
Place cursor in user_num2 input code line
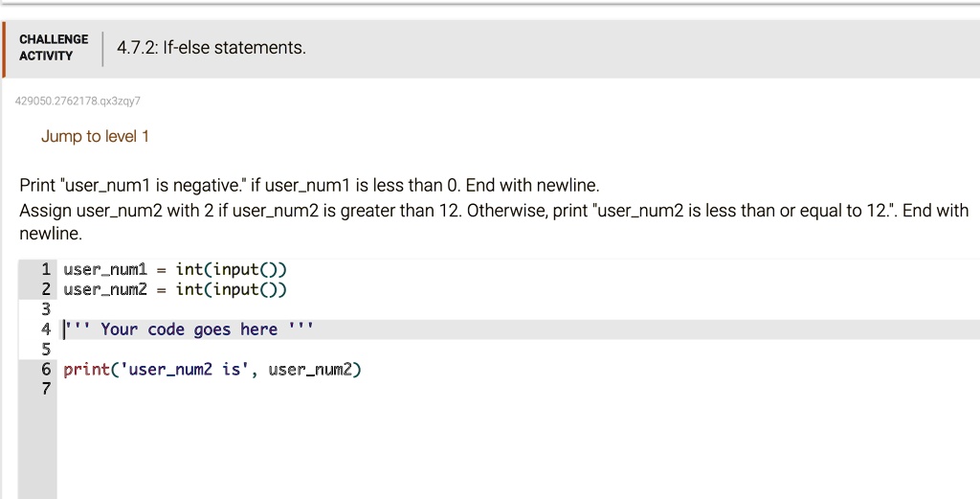175,289
